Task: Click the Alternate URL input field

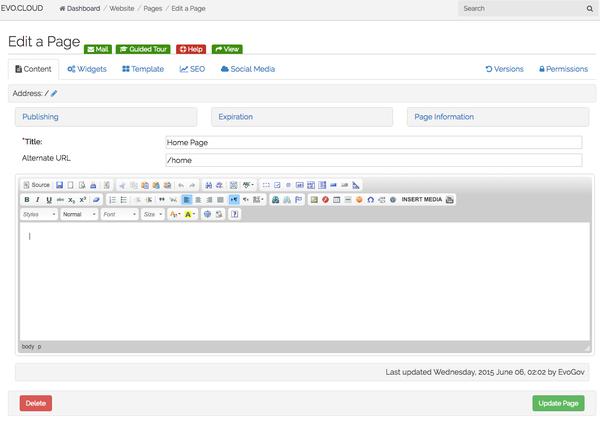Action: tap(373, 160)
